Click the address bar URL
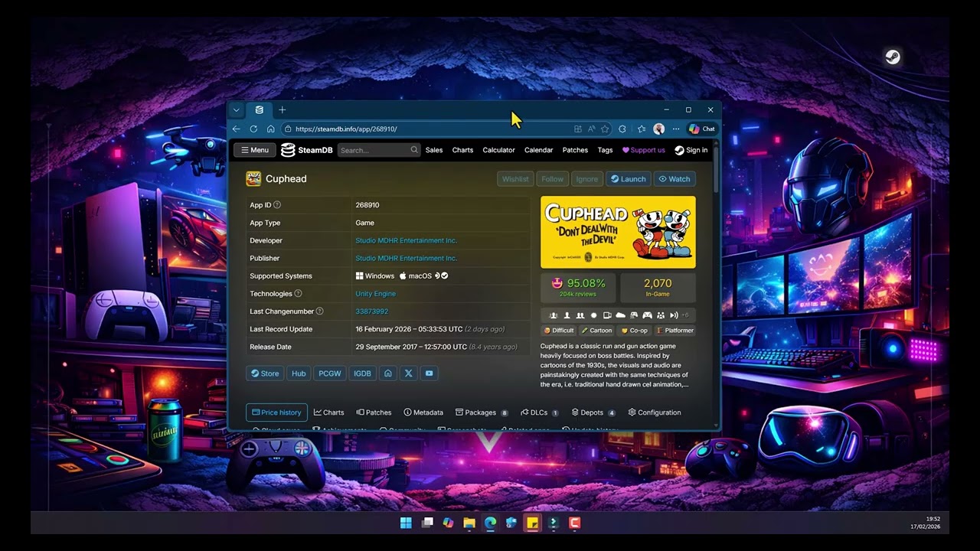The height and width of the screenshot is (551, 980). (346, 129)
